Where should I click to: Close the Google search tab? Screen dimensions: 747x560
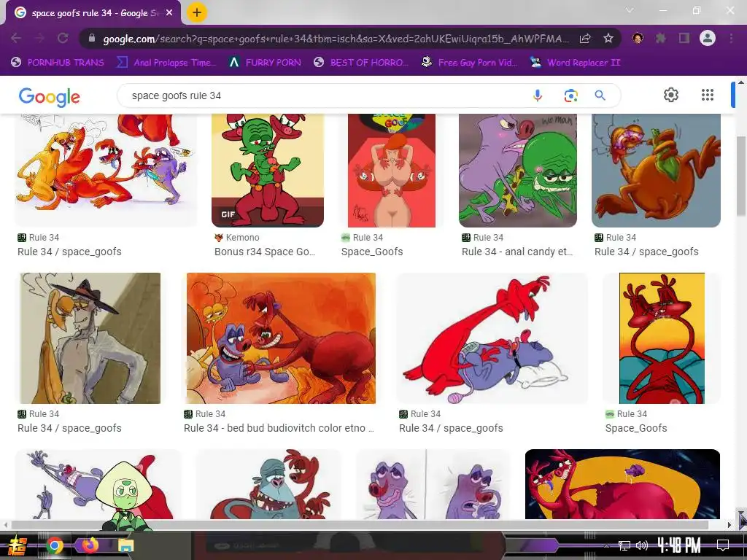169,13
